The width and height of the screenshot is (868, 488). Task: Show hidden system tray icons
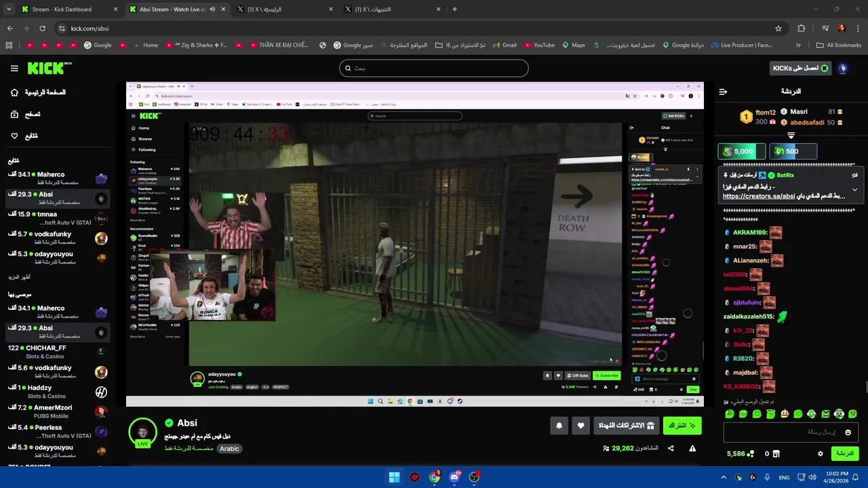click(x=724, y=477)
